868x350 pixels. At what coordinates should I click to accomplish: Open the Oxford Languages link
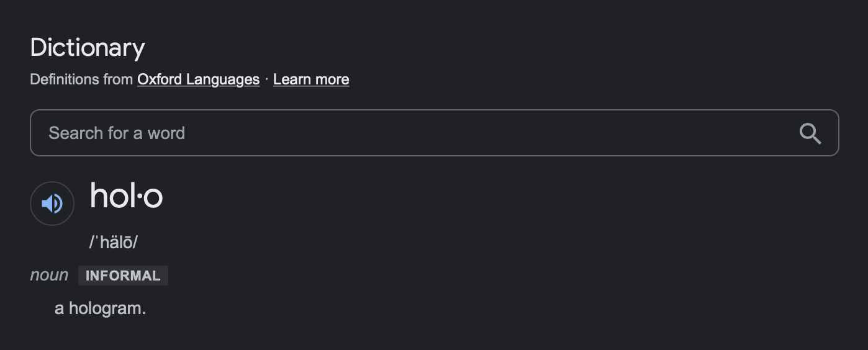coord(198,79)
